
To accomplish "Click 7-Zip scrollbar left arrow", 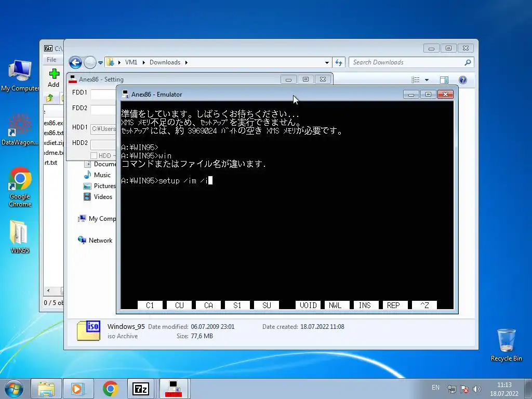I will (48, 291).
